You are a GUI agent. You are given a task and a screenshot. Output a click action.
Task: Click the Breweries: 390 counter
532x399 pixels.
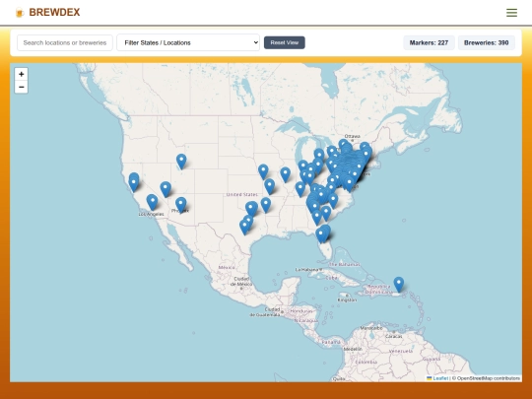pyautogui.click(x=487, y=42)
